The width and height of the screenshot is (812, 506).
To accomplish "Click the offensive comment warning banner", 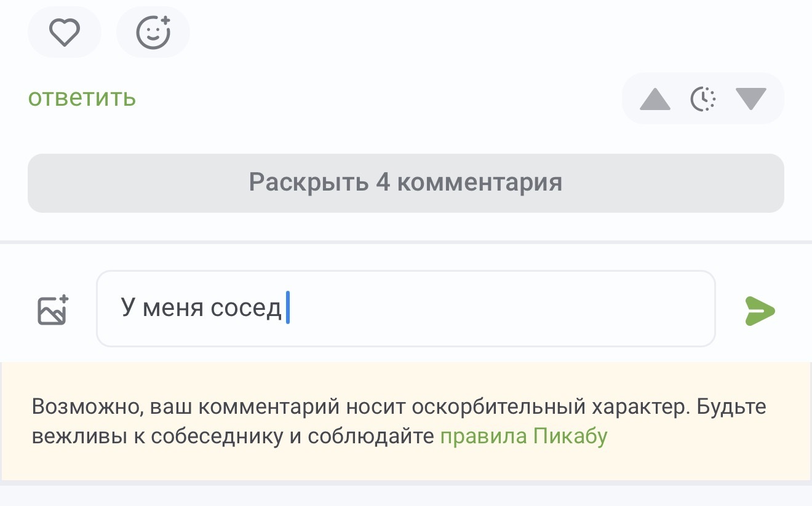I will [406, 421].
